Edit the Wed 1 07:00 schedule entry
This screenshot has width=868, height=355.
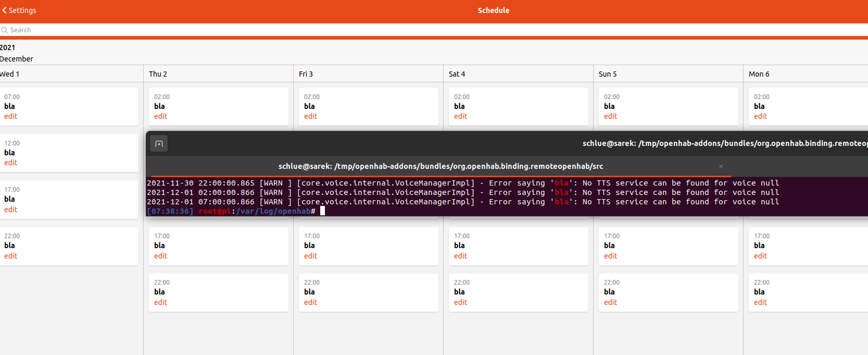click(x=11, y=116)
